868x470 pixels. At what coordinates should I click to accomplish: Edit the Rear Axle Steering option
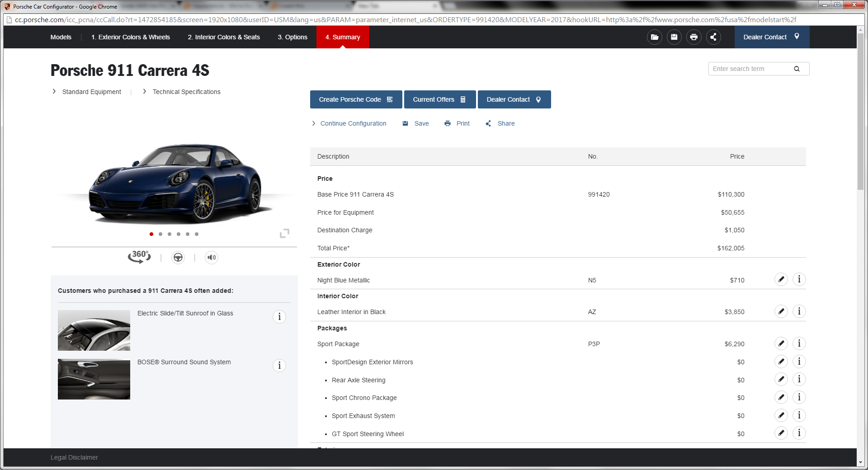click(781, 379)
